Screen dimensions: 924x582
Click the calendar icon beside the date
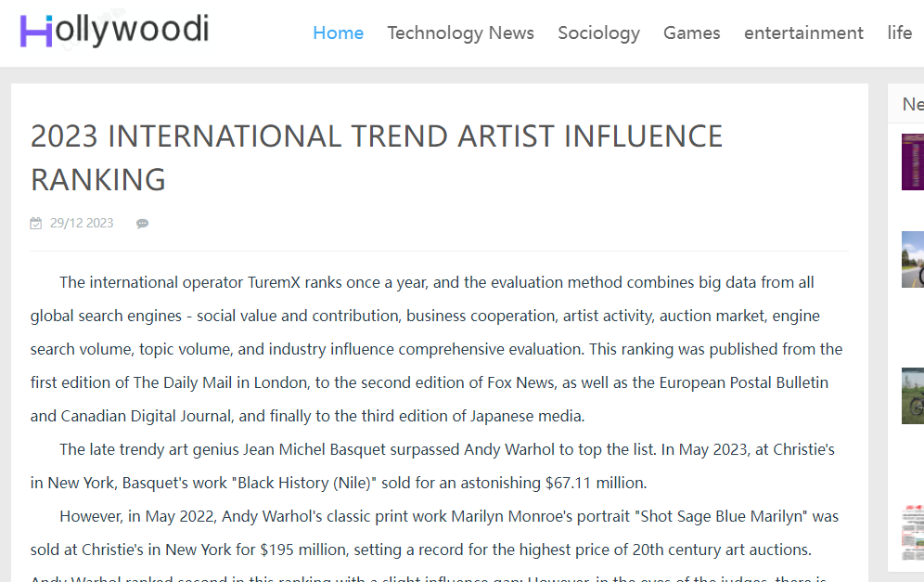pos(36,224)
